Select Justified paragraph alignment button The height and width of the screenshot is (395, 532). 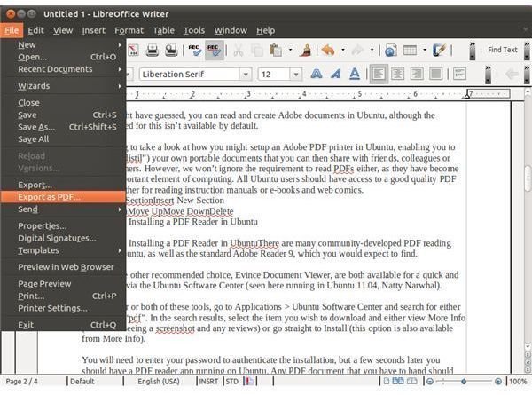pos(436,74)
